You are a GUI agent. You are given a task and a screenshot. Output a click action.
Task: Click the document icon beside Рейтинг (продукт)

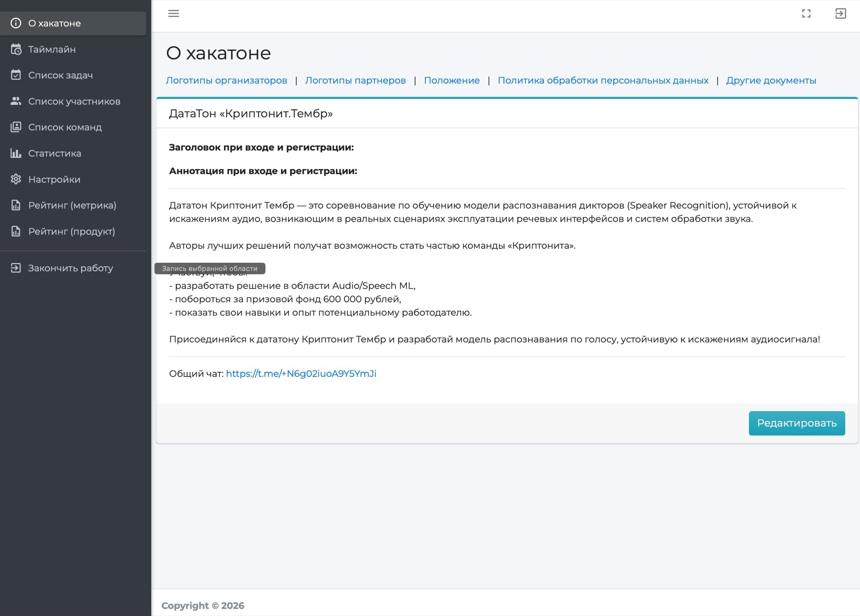16,231
